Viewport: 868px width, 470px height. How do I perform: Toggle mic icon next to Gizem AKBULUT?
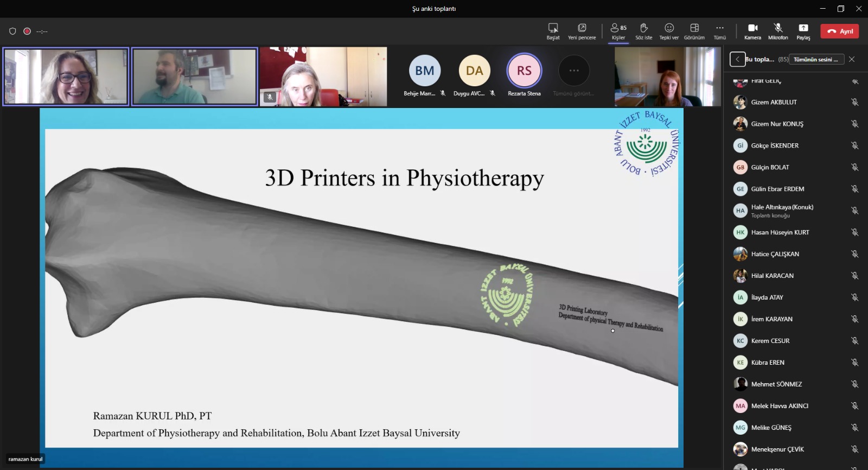coord(854,102)
